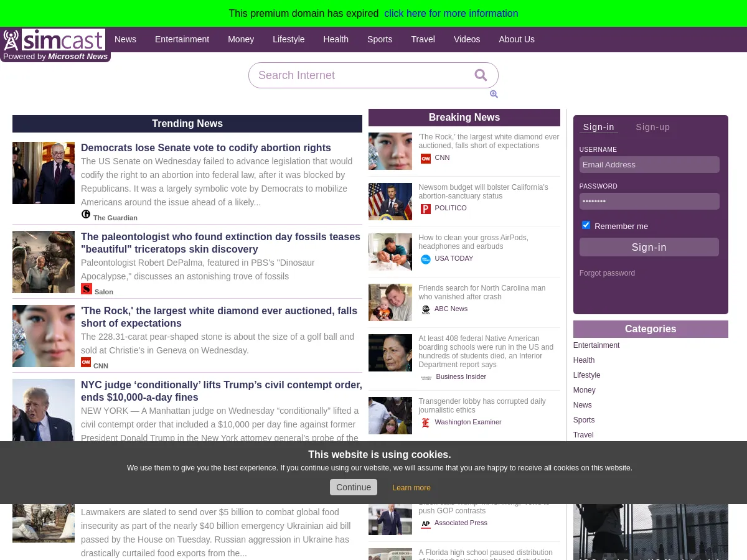Click the Washington Examiner source icon
Viewport: 747px width, 560px height.
click(426, 422)
